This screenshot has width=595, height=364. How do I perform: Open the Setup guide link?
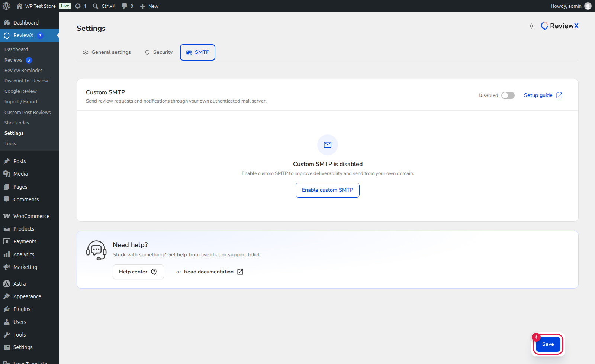[543, 95]
